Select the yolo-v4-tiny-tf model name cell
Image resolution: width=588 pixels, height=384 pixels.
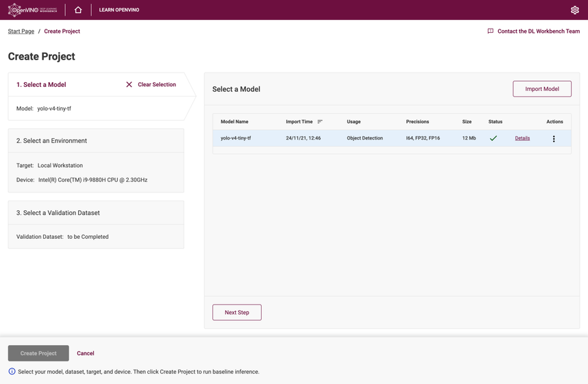pos(236,138)
